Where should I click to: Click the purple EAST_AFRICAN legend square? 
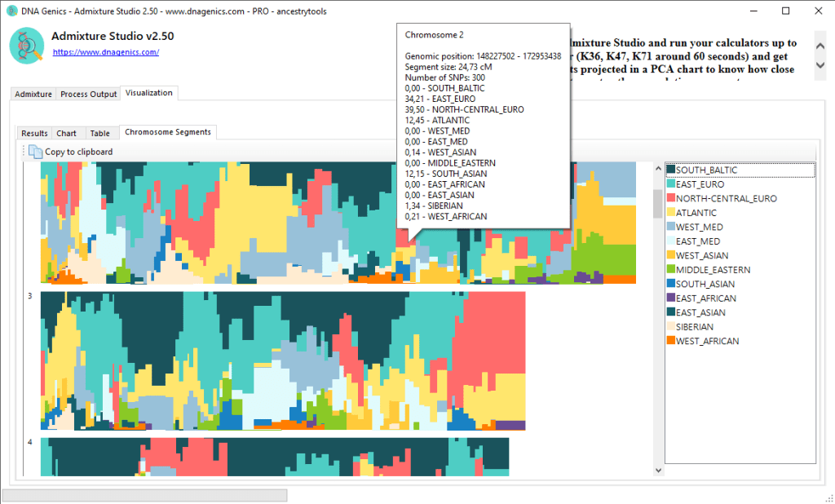[672, 298]
